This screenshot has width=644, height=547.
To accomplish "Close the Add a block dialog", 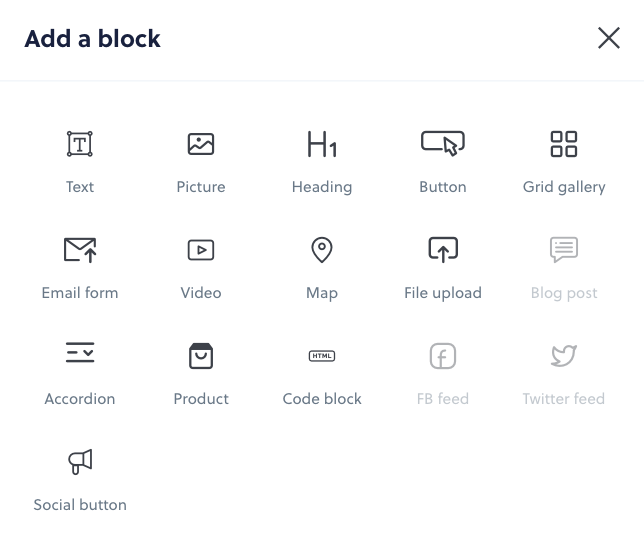I will click(x=609, y=38).
